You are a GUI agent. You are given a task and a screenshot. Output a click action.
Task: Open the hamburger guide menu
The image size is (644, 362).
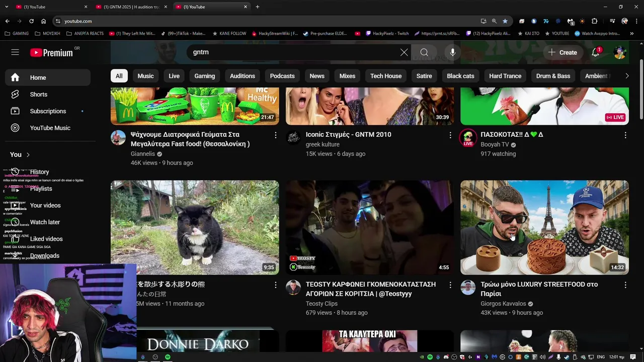(x=15, y=52)
